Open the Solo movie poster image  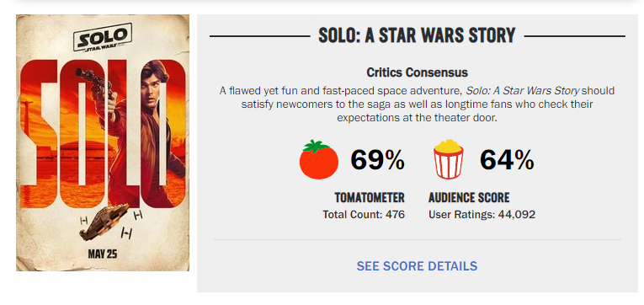[x=103, y=142]
